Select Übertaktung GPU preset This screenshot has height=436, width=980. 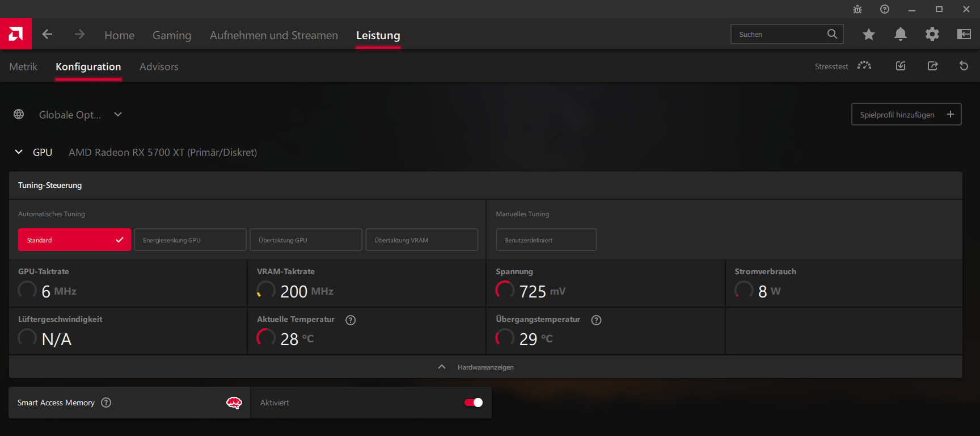[306, 240]
